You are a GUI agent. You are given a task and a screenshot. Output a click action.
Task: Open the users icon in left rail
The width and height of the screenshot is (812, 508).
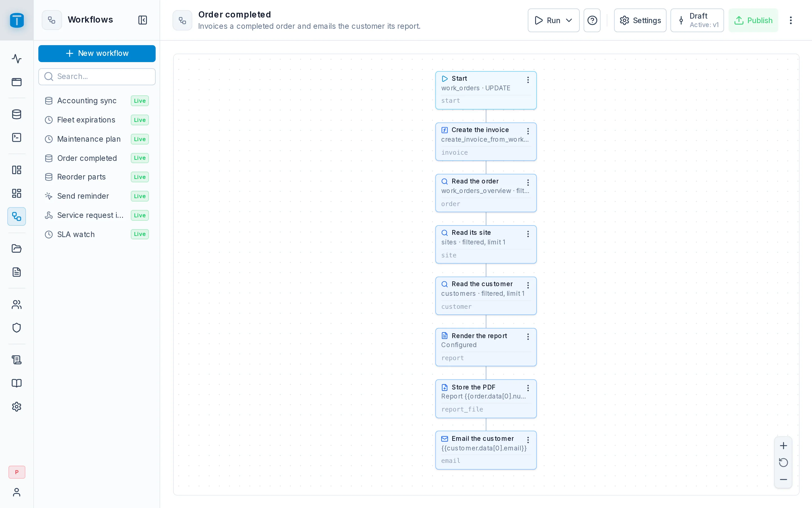16,305
